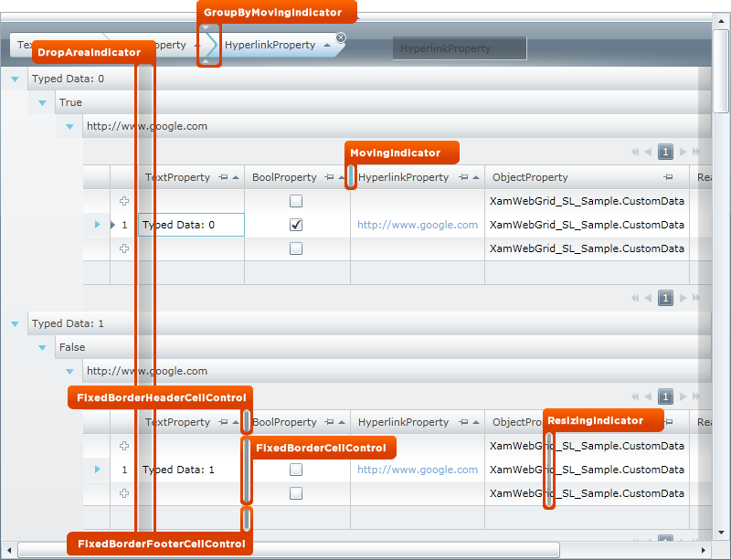The image size is (731, 560).
Task: Remove HyperlinkProperty from the group-by area
Action: pyautogui.click(x=341, y=37)
